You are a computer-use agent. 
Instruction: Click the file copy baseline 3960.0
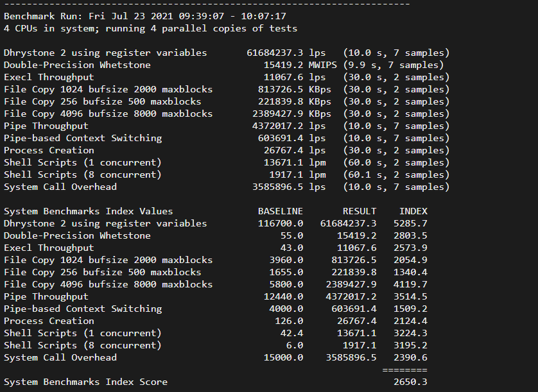286,260
